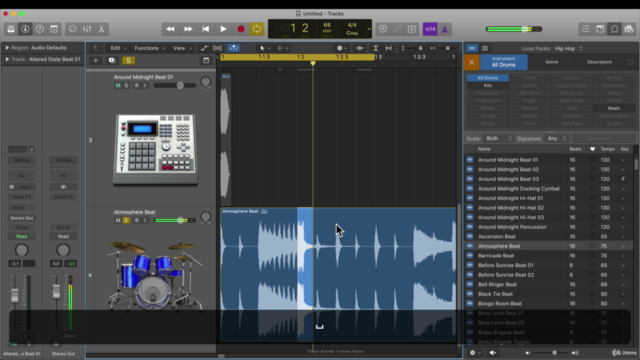Toggle the Count-in button
Viewport: 640px width, 360px height.
(x=430, y=29)
